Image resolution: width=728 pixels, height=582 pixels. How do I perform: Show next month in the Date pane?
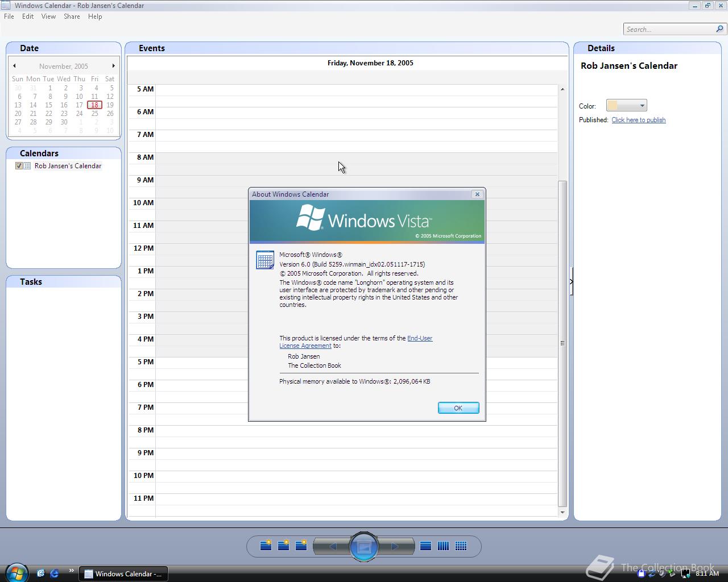click(113, 66)
